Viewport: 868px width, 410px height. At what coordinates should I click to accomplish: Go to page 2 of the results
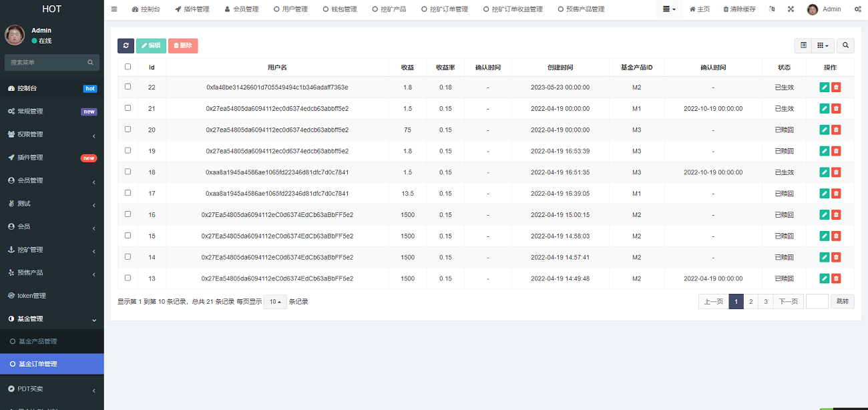[x=751, y=302]
